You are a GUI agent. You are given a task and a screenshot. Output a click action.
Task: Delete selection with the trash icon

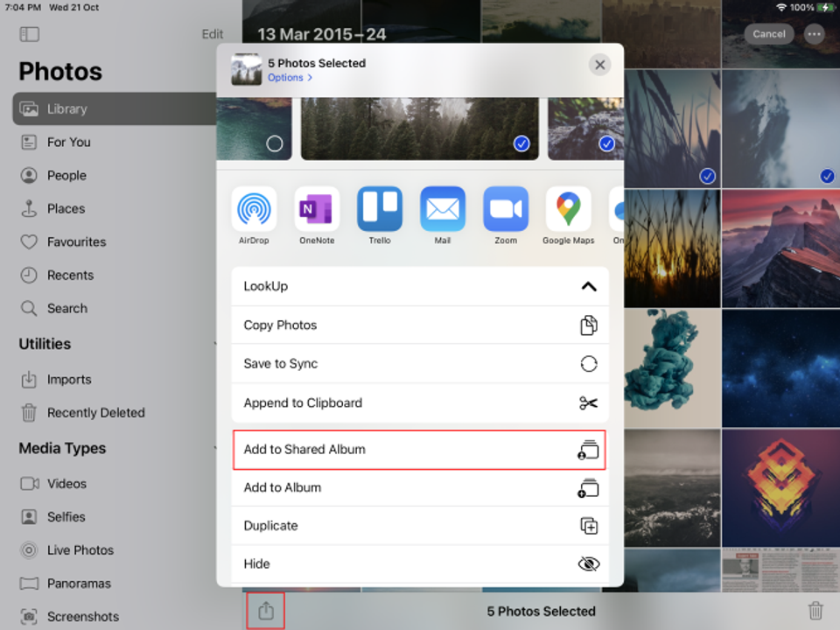815,611
